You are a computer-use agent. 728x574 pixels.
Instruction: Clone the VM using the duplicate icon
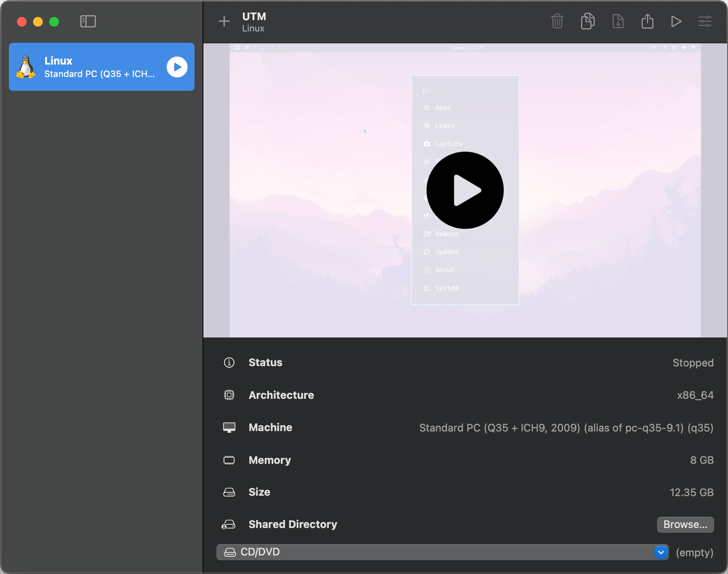click(587, 21)
